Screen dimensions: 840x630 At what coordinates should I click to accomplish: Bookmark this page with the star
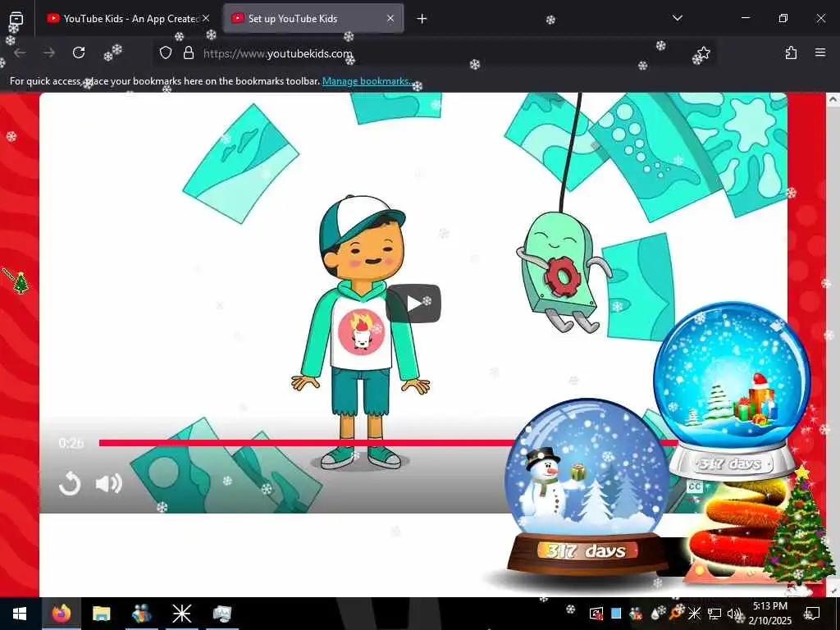coord(704,52)
